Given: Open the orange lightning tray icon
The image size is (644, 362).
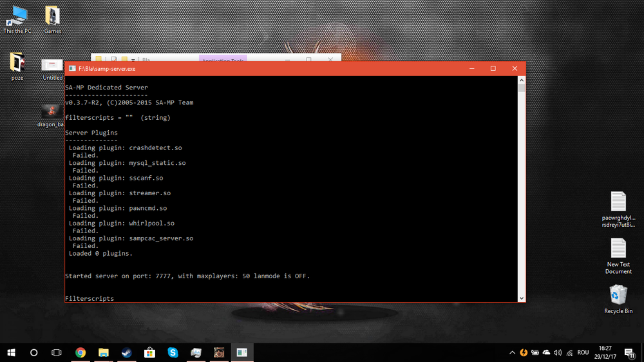Looking at the screenshot, I should click(524, 352).
